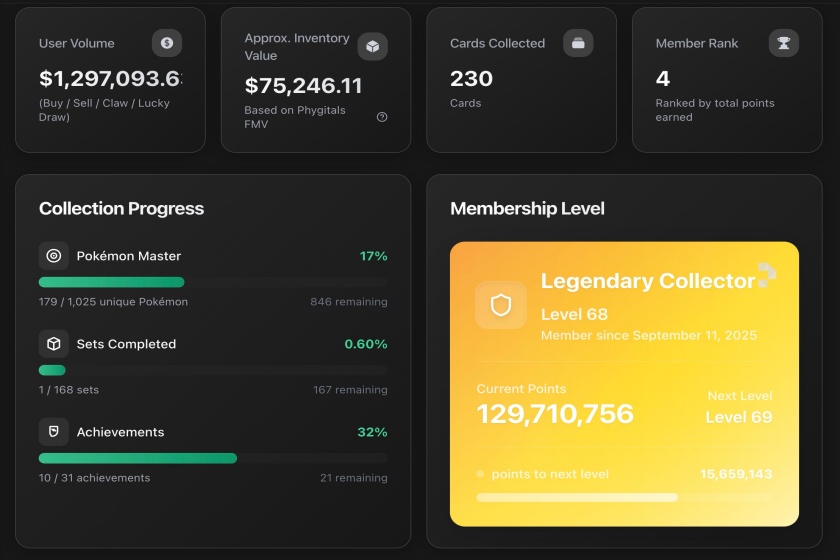The height and width of the screenshot is (560, 840).
Task: Click the Collection Progress heading
Action: coord(121,209)
